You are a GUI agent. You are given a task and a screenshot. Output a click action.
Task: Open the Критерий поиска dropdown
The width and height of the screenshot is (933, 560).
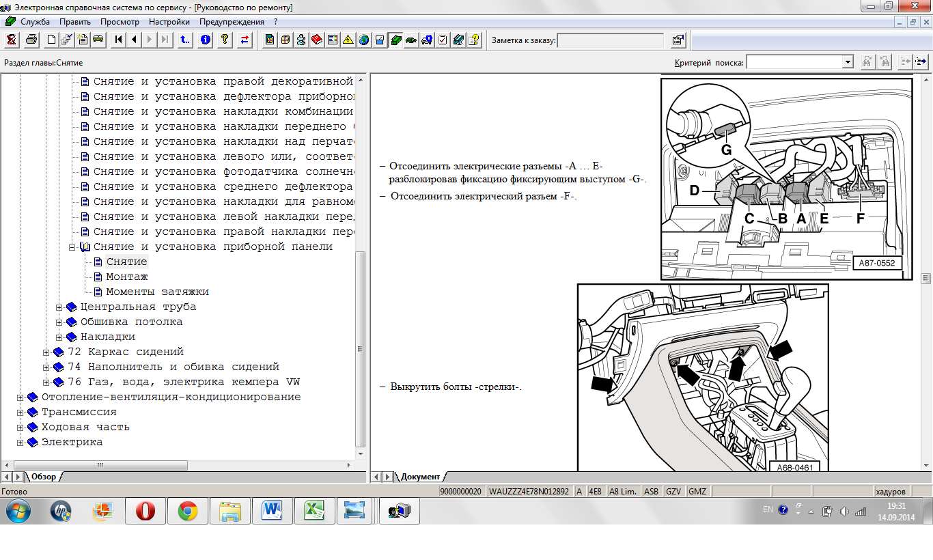(848, 62)
